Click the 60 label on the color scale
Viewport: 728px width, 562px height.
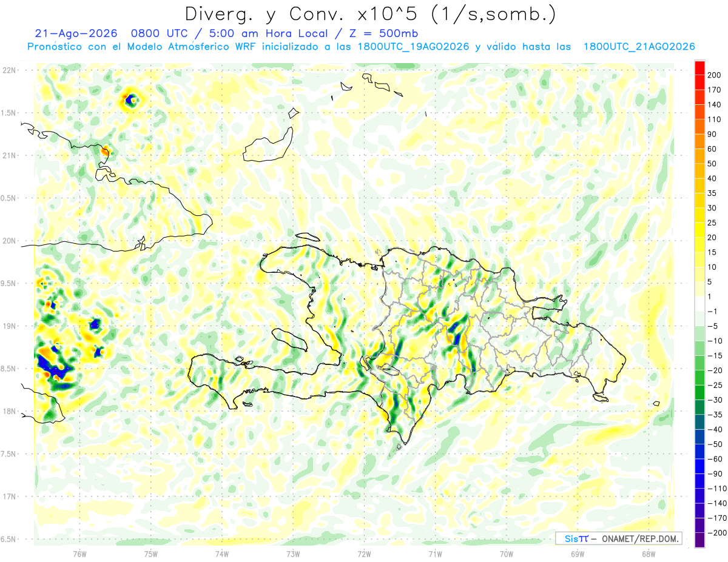[712, 149]
